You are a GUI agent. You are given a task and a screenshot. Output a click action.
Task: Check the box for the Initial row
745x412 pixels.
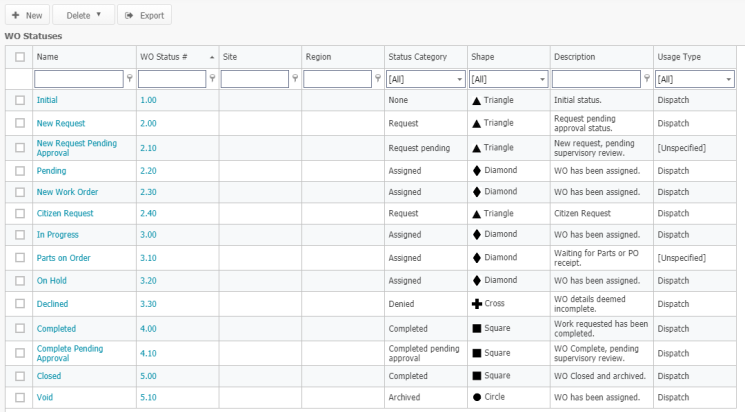(20, 100)
